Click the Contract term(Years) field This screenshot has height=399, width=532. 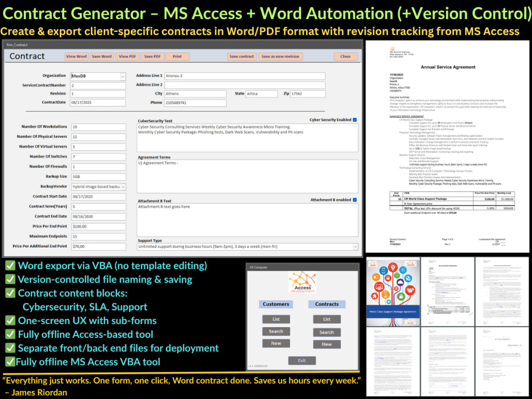(99, 206)
